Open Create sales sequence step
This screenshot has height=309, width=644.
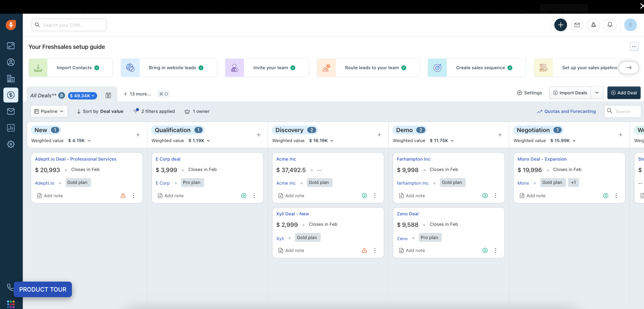(x=477, y=68)
